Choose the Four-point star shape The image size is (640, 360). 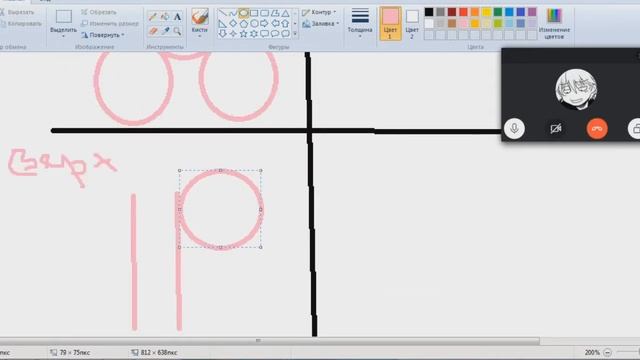coord(233,34)
